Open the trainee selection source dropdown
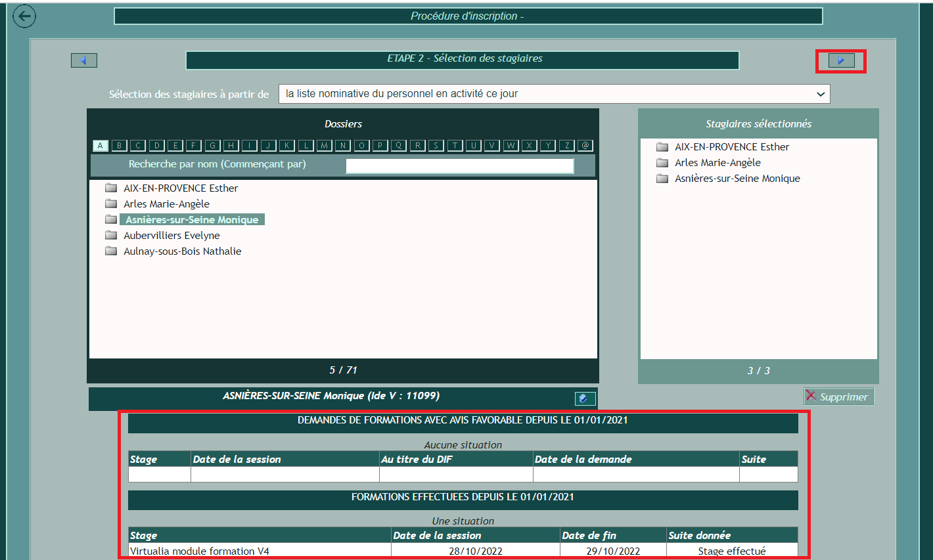This screenshot has width=933, height=560. 554,94
